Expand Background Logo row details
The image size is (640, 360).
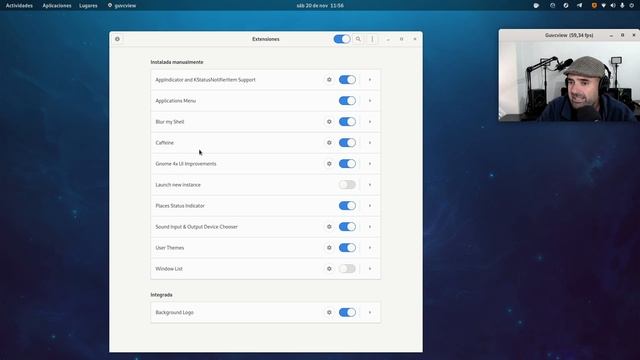point(370,312)
